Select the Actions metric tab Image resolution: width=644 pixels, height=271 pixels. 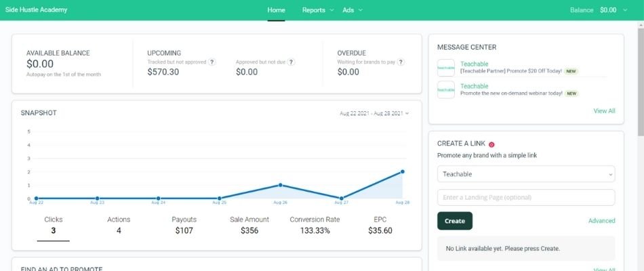119,226
